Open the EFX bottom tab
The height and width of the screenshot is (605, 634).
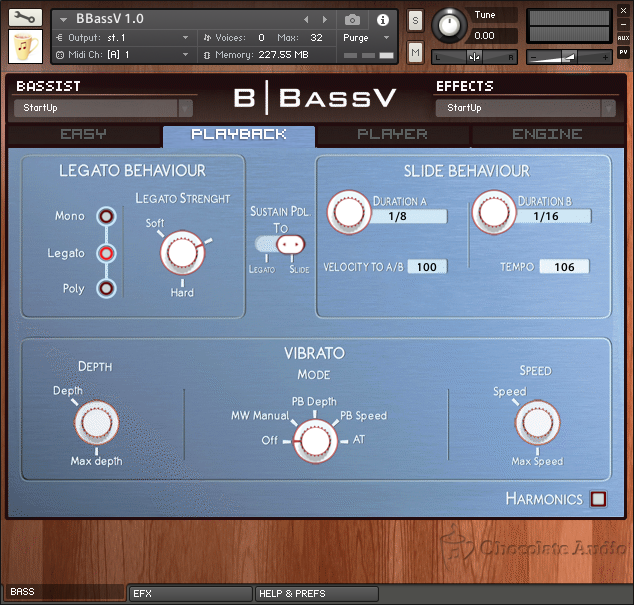(190, 594)
